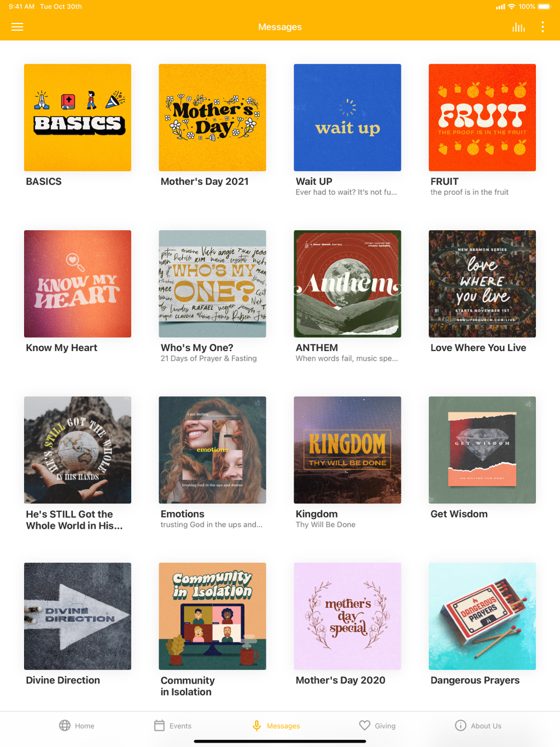
Task: Select the Dangerous Prayers artwork
Action: tap(482, 617)
